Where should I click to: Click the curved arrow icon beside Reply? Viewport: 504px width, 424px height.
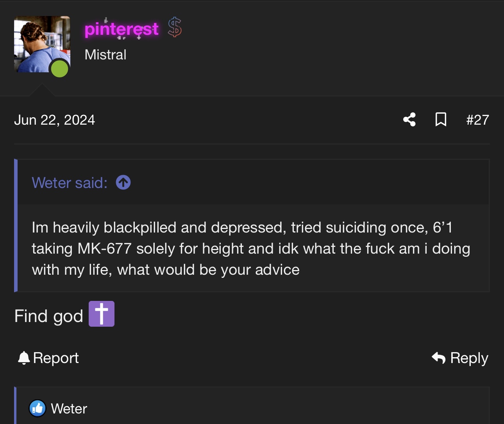(x=438, y=358)
